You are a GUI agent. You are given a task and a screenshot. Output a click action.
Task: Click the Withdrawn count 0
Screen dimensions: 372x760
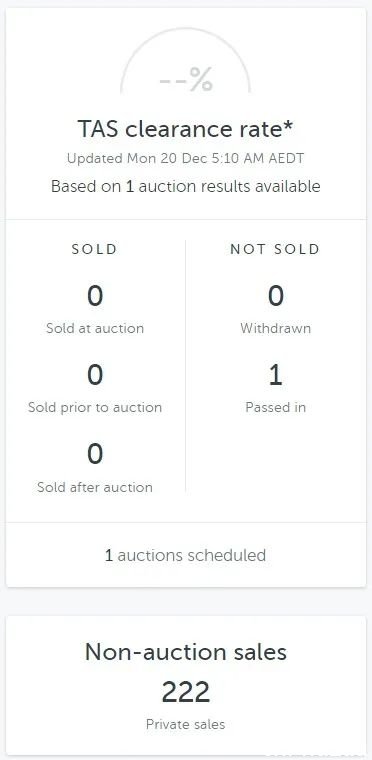pos(275,296)
